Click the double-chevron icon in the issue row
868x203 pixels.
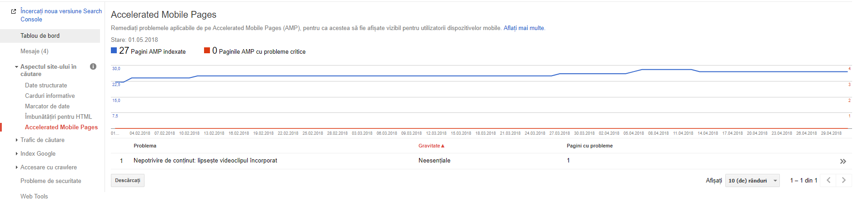click(x=843, y=161)
